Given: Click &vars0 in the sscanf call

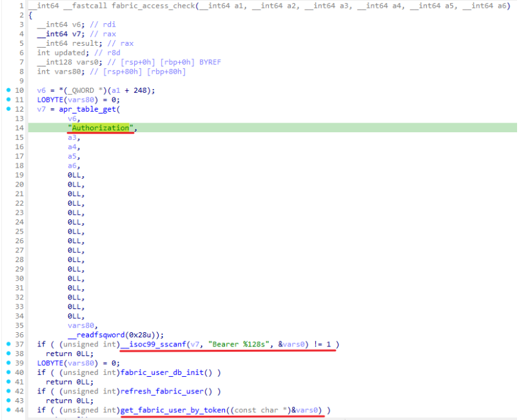Looking at the screenshot, I should [x=291, y=345].
